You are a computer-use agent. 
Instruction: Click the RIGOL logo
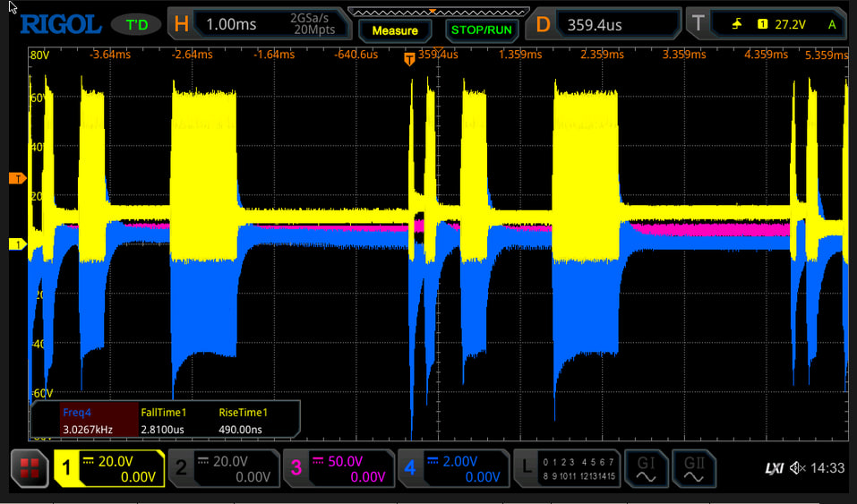(61, 24)
